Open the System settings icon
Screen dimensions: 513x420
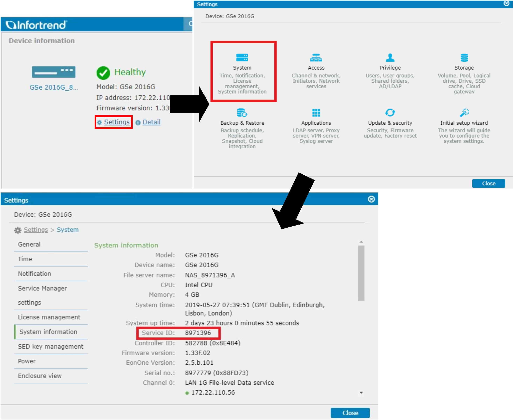tap(242, 58)
